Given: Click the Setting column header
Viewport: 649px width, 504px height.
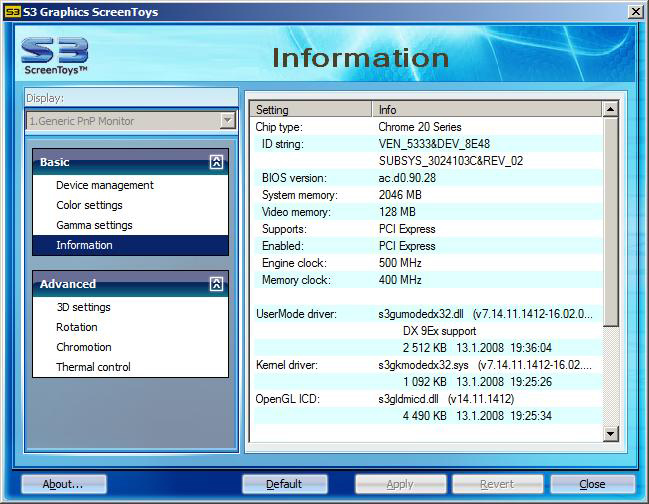Looking at the screenshot, I should pyautogui.click(x=310, y=109).
